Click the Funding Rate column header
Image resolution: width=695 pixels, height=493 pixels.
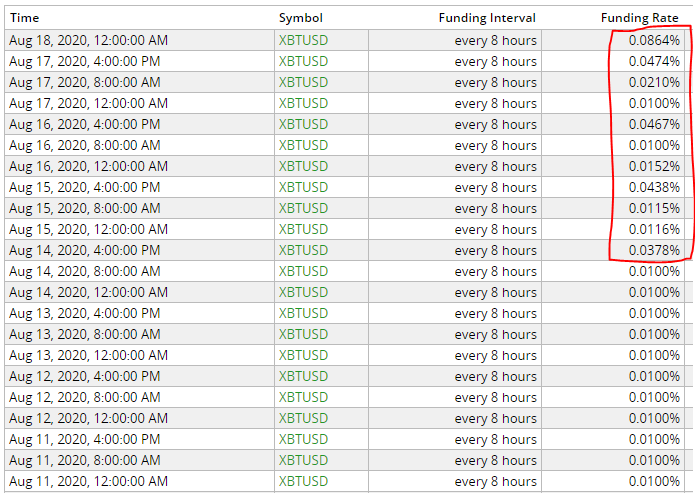point(640,18)
